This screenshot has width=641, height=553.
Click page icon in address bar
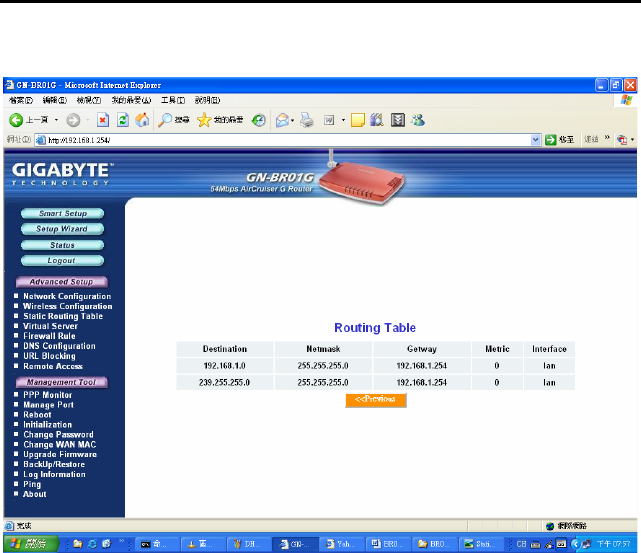[x=40, y=140]
